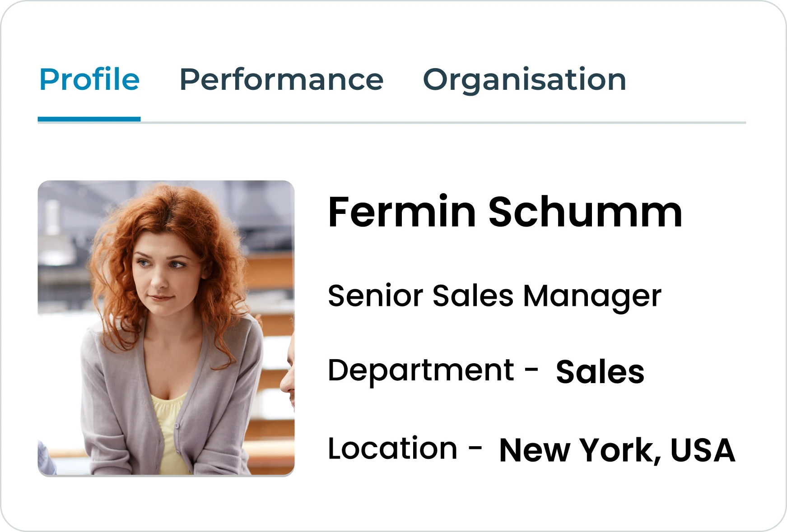Click the Location label text

(392, 449)
